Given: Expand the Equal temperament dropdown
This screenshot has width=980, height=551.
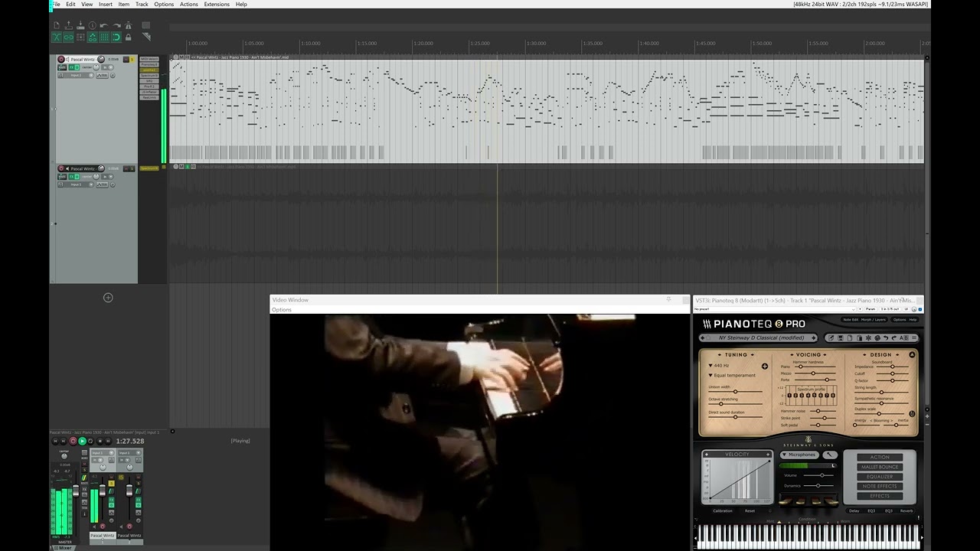Looking at the screenshot, I should [x=732, y=376].
